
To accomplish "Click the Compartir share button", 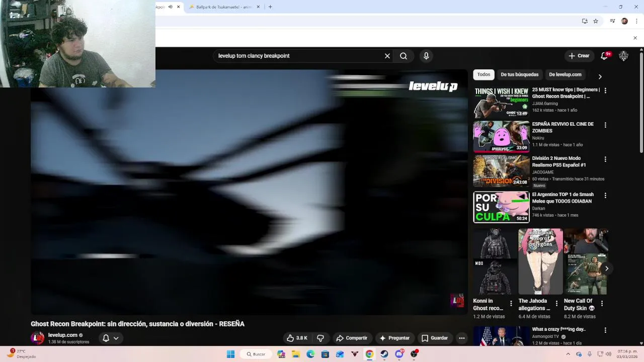I will pos(352,338).
